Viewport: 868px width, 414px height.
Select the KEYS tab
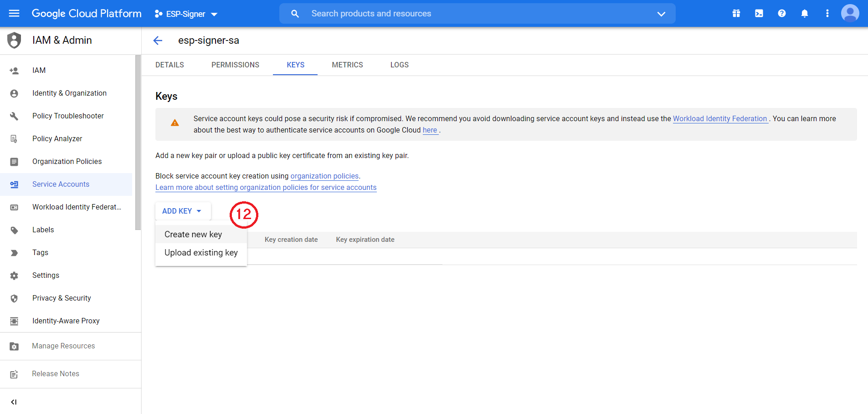(x=295, y=65)
